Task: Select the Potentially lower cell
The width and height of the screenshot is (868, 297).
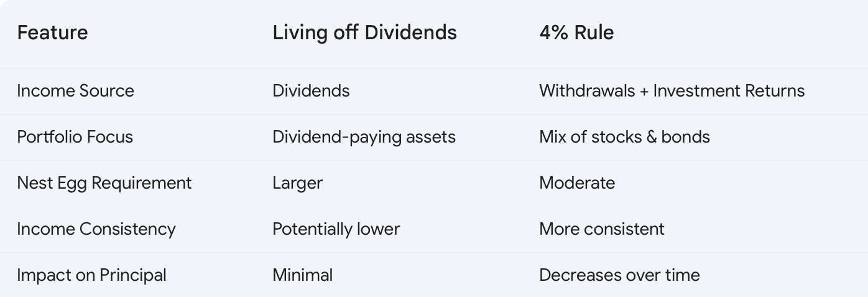Action: tap(336, 229)
